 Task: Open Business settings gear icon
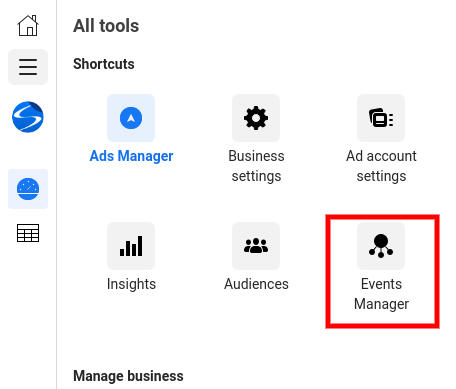pos(256,118)
